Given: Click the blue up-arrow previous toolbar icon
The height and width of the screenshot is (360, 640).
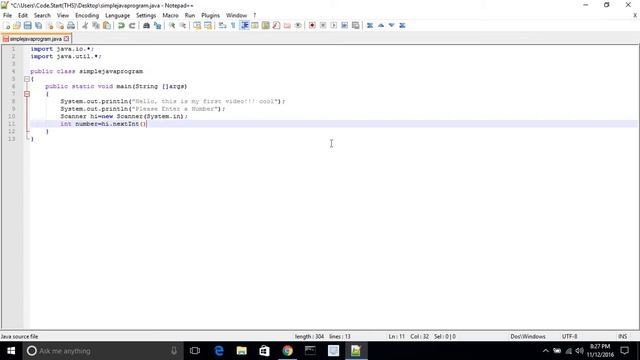Looking at the screenshot, I should [x=381, y=25].
